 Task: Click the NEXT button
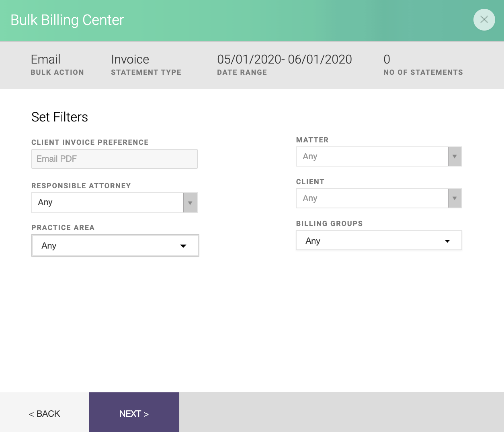134,413
